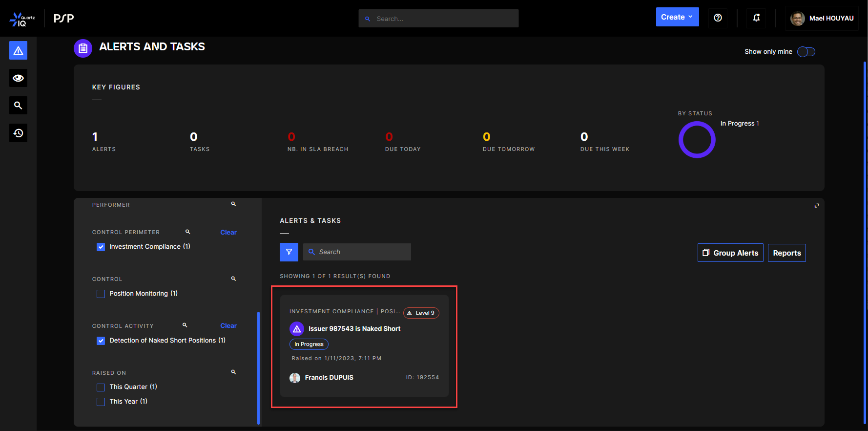The image size is (868, 431).
Task: Click the eye watch icon in sidebar
Action: 18,78
